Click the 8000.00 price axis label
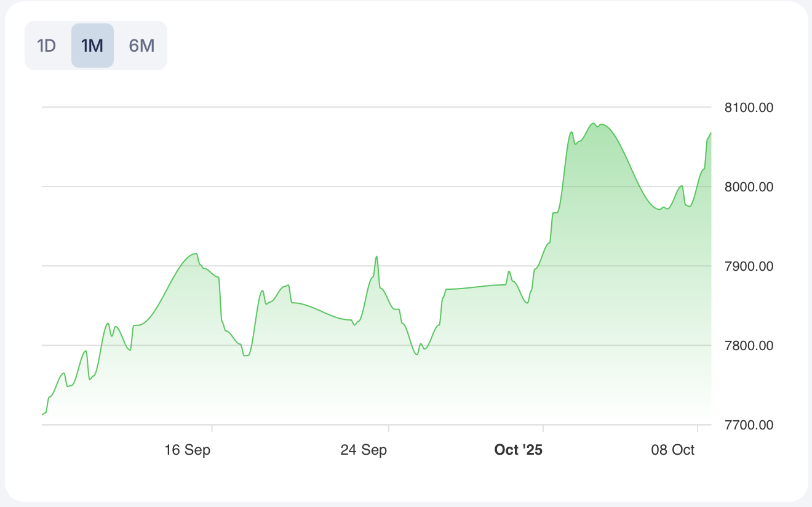The width and height of the screenshot is (812, 507). (749, 187)
